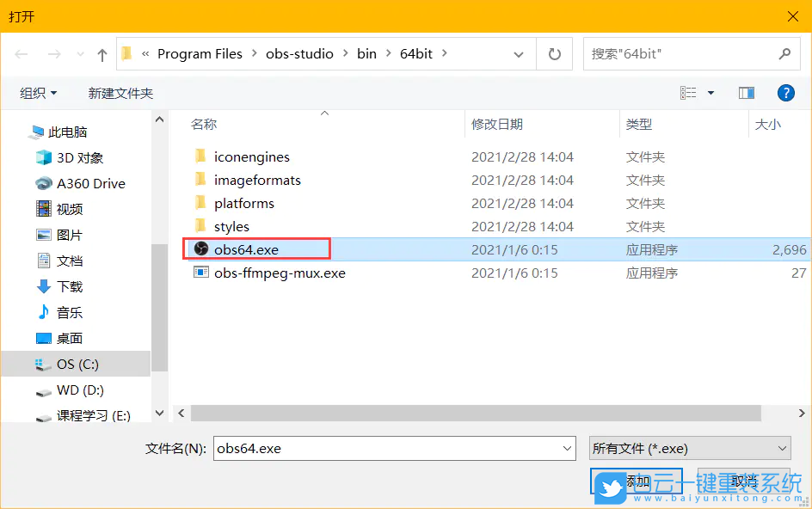Click the blue Help question mark icon

(x=785, y=93)
